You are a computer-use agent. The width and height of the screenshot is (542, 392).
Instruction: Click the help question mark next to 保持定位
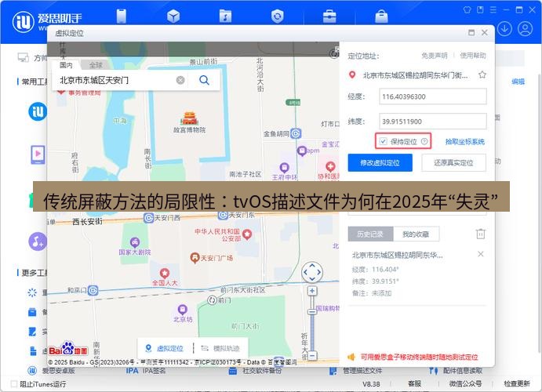424,141
